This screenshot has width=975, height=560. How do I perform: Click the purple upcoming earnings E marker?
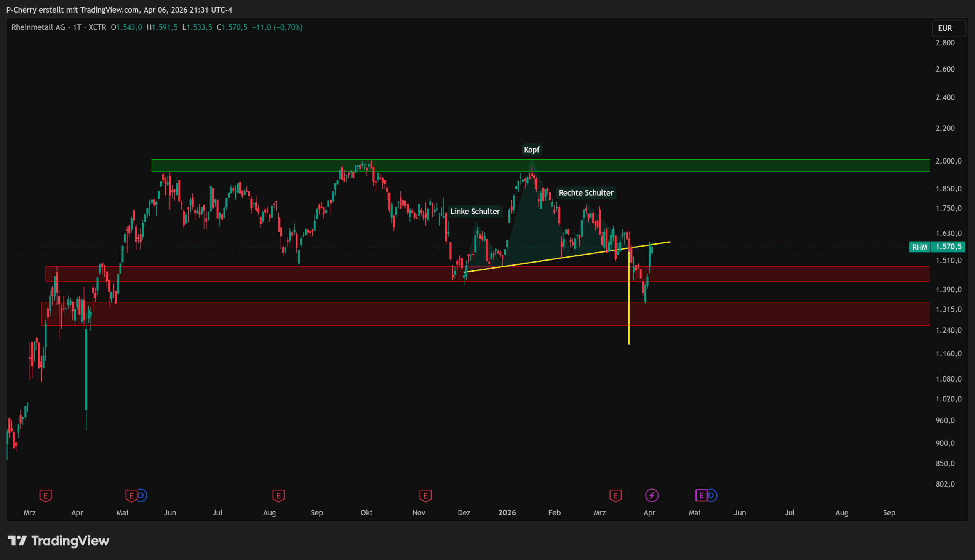(701, 495)
